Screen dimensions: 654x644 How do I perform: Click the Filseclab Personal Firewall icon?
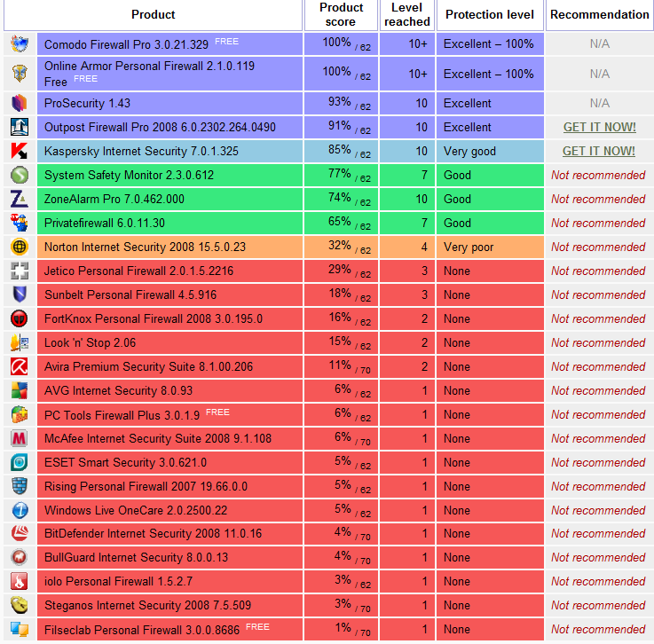click(x=20, y=630)
